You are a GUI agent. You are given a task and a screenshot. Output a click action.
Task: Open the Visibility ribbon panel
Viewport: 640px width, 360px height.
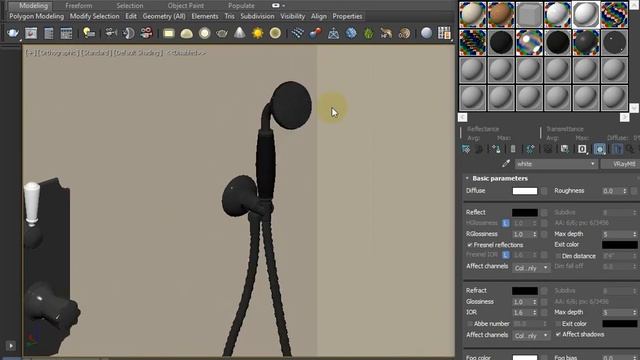pyautogui.click(x=292, y=16)
